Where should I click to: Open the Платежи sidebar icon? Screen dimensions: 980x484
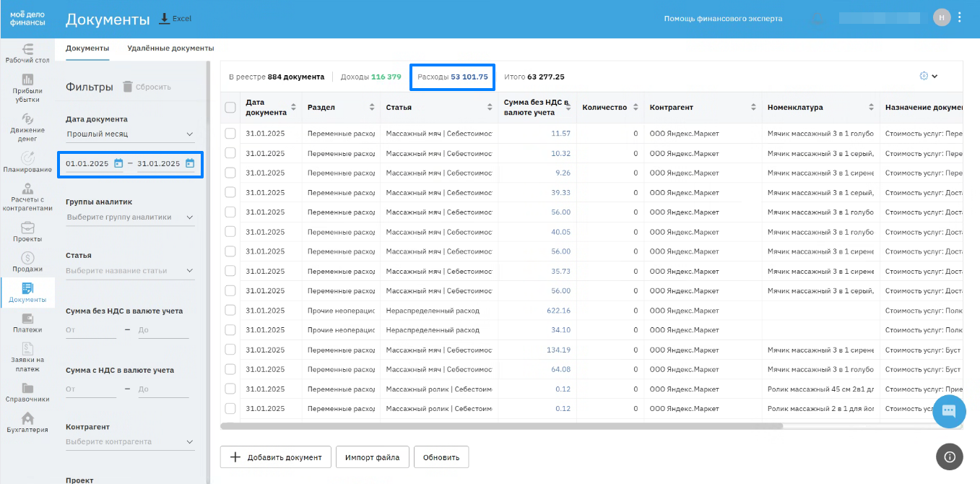coord(27,322)
